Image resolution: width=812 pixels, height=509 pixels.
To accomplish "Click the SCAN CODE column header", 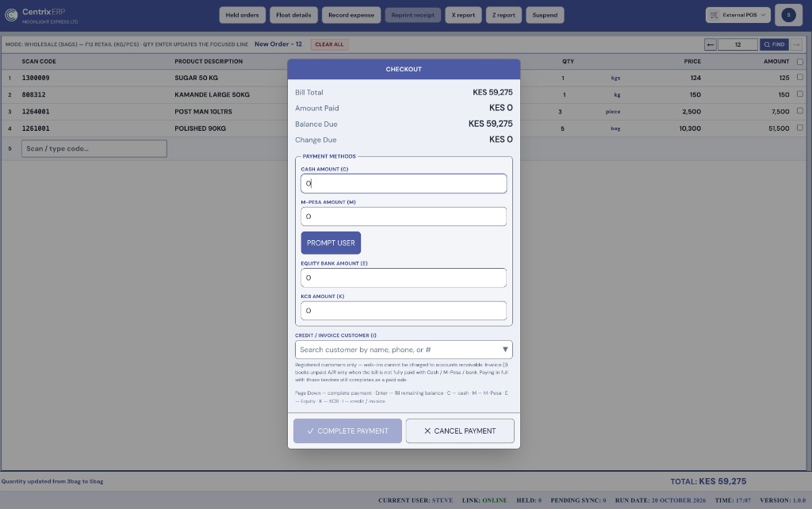I will [x=39, y=62].
